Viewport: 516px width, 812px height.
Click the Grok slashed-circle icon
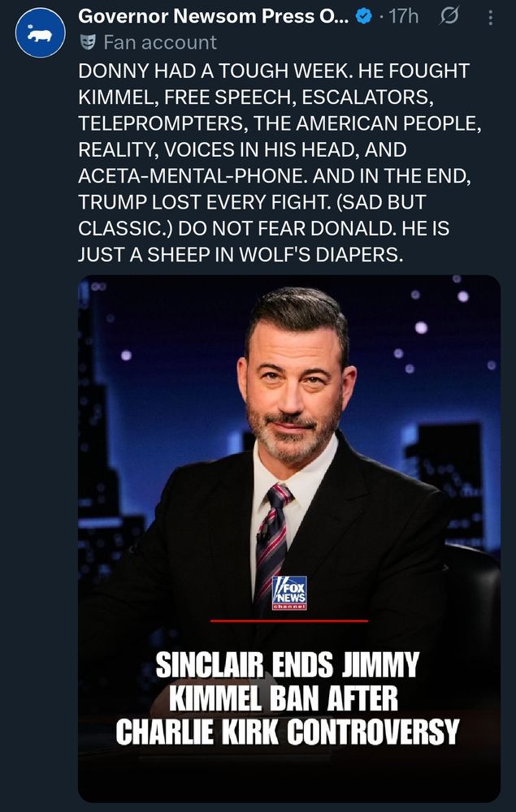449,17
